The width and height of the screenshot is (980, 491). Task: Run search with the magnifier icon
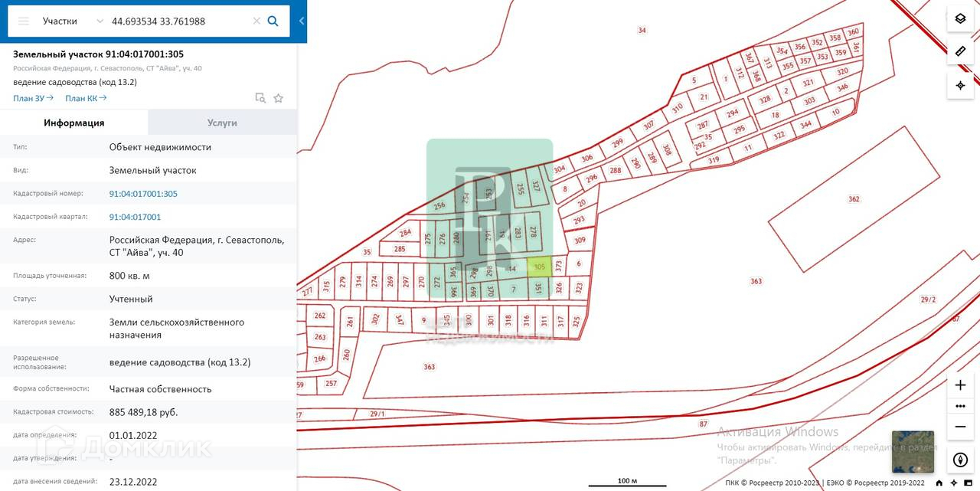pyautogui.click(x=273, y=21)
